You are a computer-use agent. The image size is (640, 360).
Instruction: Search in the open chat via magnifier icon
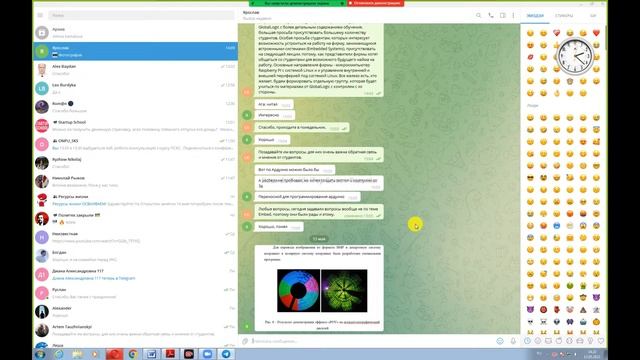click(x=478, y=16)
